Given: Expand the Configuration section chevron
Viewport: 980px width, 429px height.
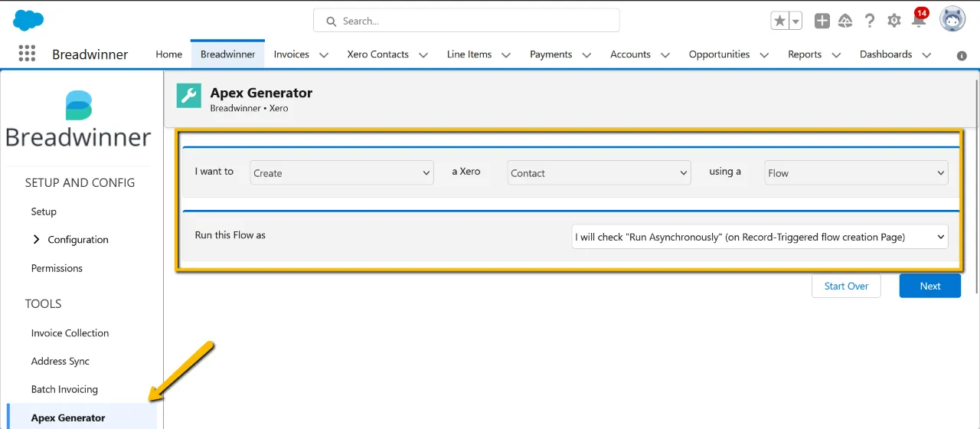Looking at the screenshot, I should click(x=36, y=239).
